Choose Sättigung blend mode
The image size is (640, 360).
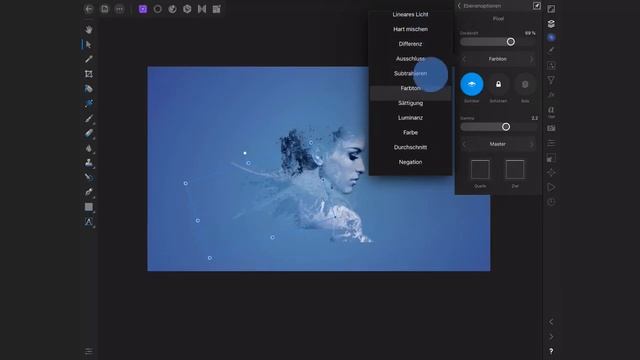click(410, 103)
